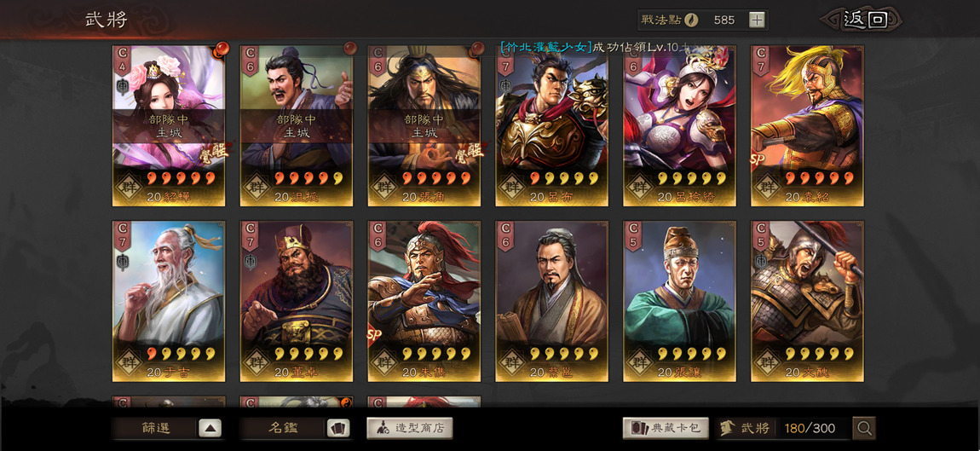Click the 戰法點 compass coin icon

tap(691, 20)
